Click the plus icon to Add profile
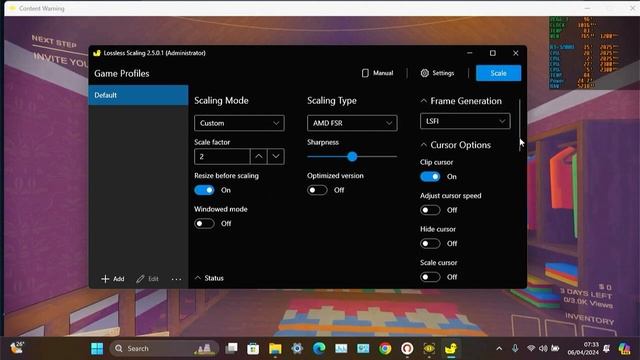Screen dimensions: 640x360 point(105,279)
